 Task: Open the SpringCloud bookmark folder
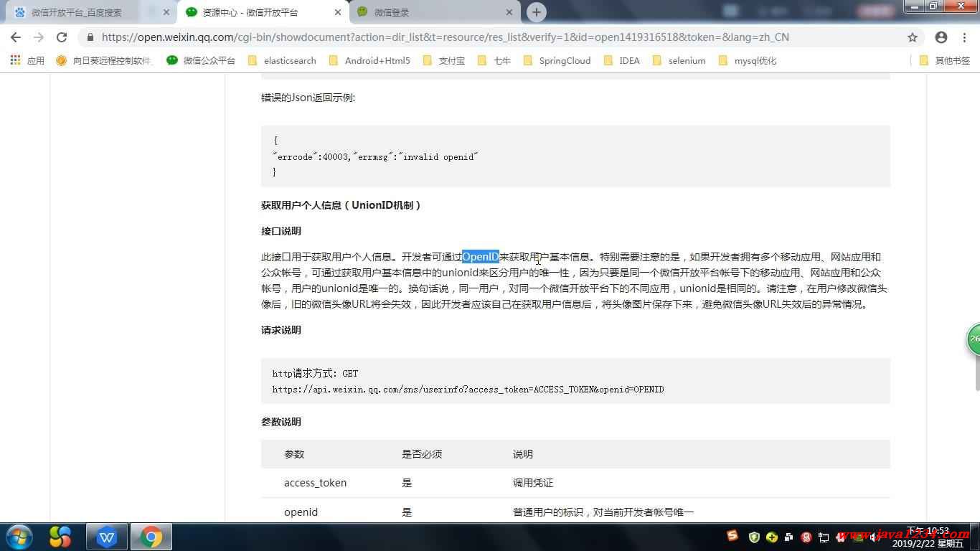click(557, 60)
